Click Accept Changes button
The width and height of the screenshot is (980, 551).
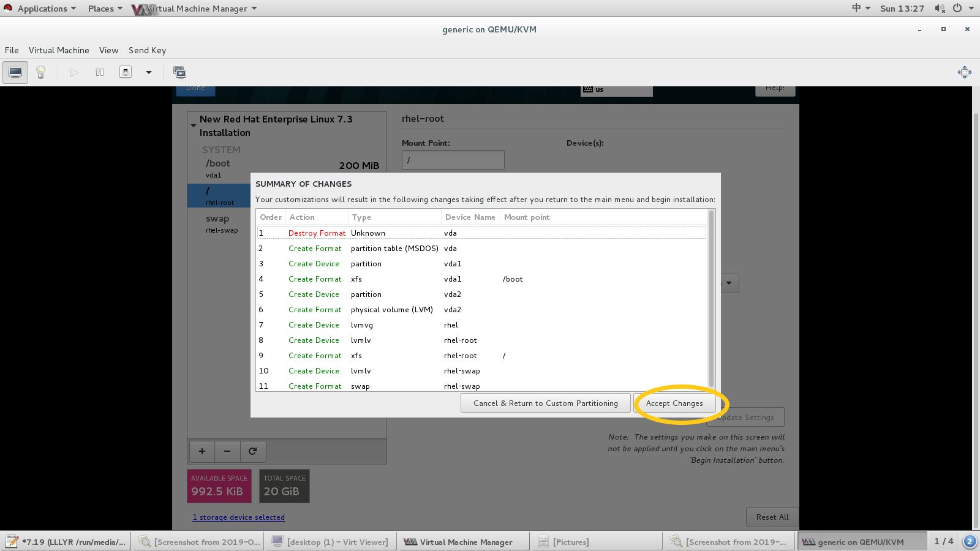pyautogui.click(x=674, y=403)
